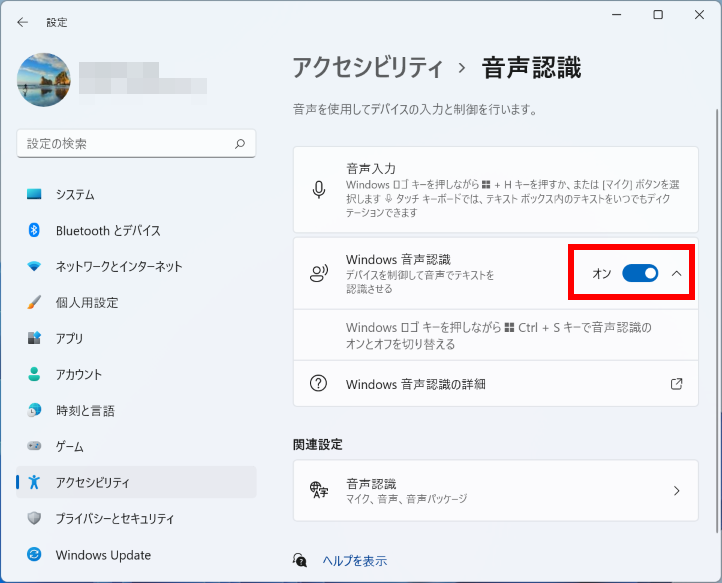Click the clock globe icon for 時刻と言語
This screenshot has height=583, width=722.
click(34, 410)
